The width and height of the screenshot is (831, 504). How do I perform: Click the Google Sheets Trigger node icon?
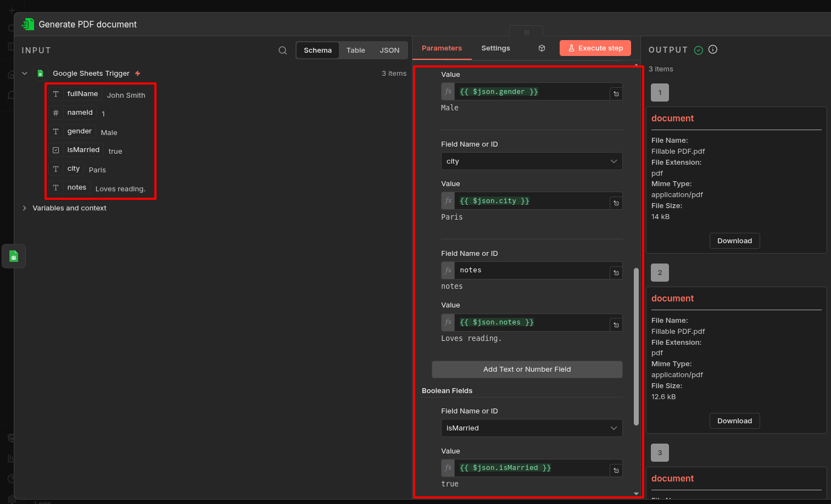point(40,73)
